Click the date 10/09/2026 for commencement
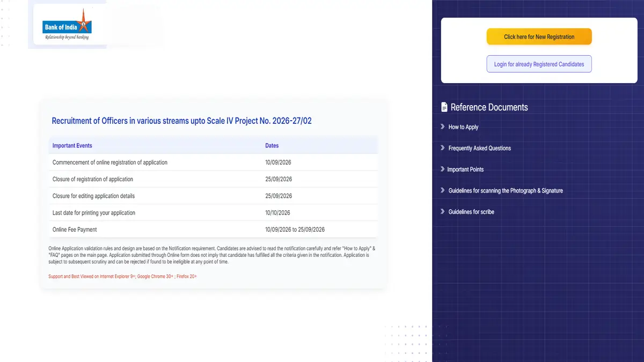This screenshot has width=644, height=362. point(278,162)
